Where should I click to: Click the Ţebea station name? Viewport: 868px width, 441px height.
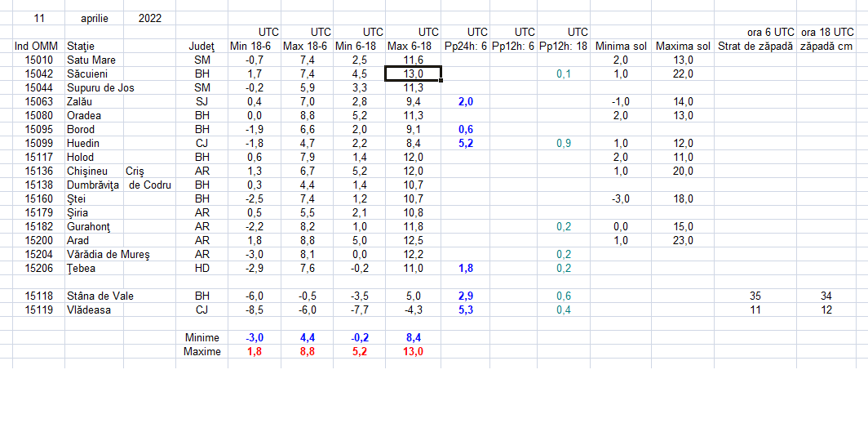click(x=82, y=268)
